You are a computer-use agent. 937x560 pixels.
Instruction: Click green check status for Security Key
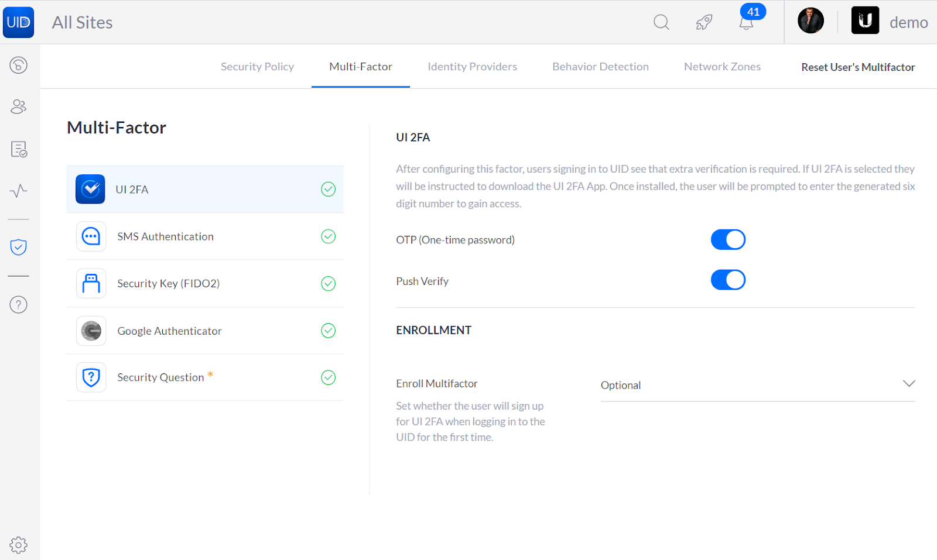pos(329,283)
